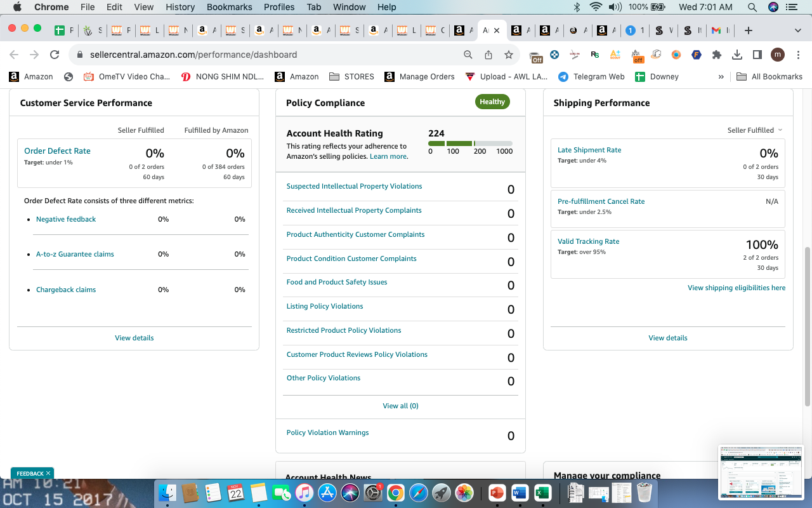This screenshot has height=508, width=812.
Task: Click the page vertical scrollbar
Action: [808, 326]
